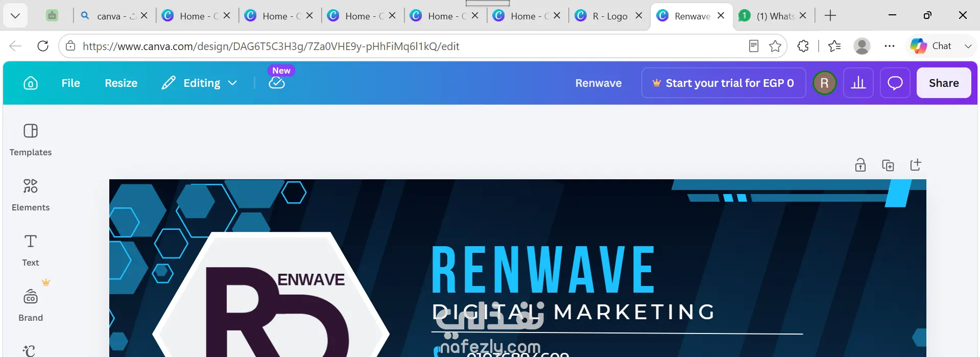This screenshot has width=980, height=357.
Task: Open the pinned extension tab icon
Action: (52, 16)
